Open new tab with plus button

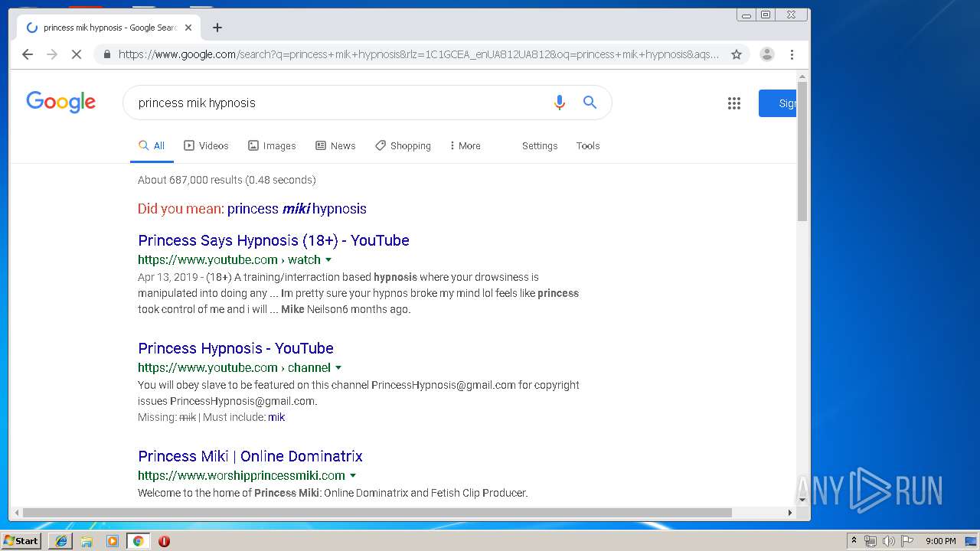(217, 28)
